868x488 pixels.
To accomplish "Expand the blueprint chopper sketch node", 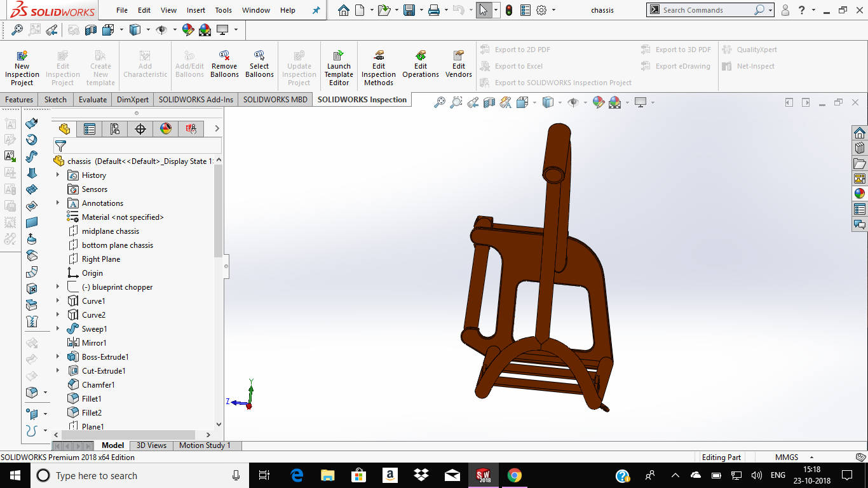I will [x=58, y=287].
